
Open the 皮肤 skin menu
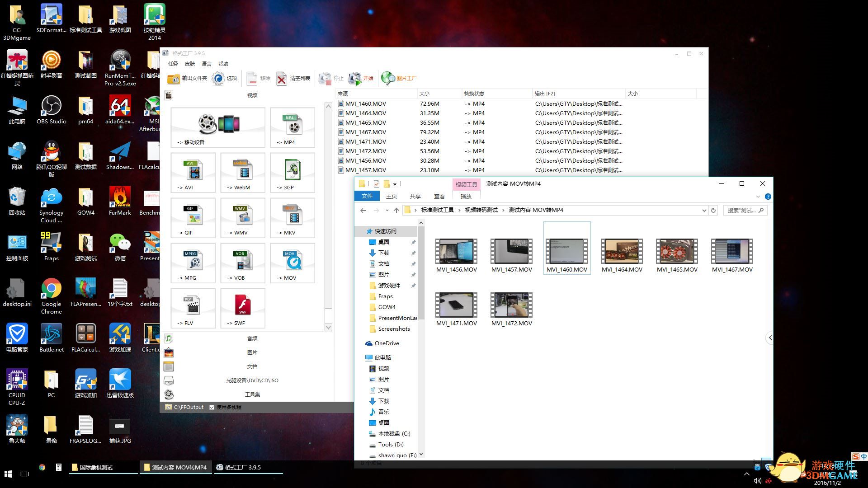190,64
